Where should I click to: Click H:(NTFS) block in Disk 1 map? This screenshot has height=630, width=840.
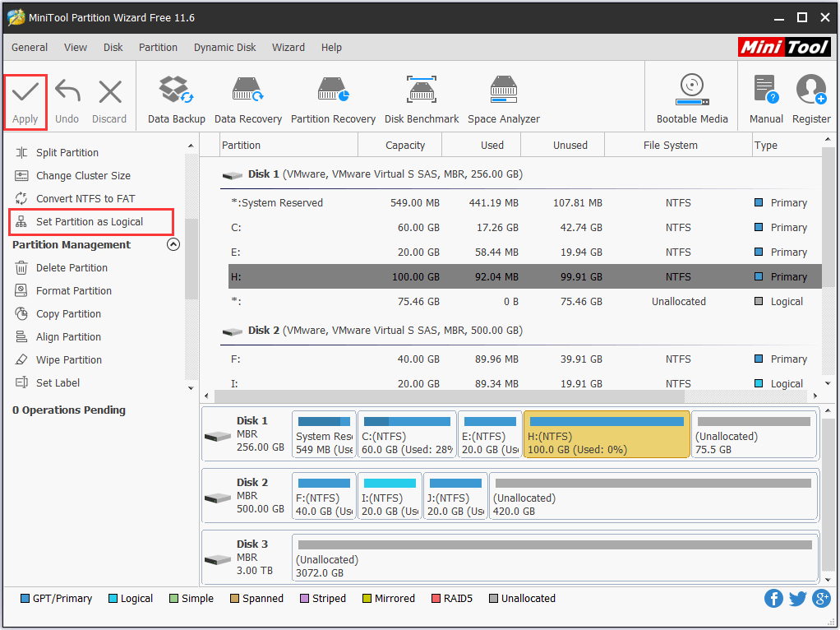[607, 434]
